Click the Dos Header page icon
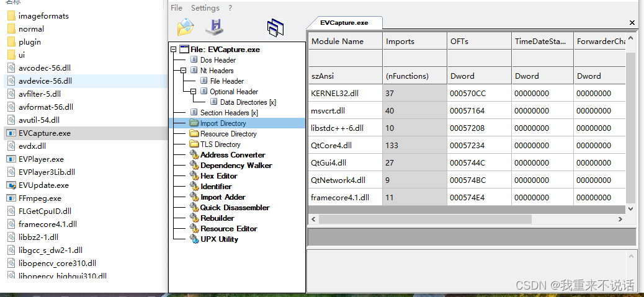 pyautogui.click(x=194, y=60)
